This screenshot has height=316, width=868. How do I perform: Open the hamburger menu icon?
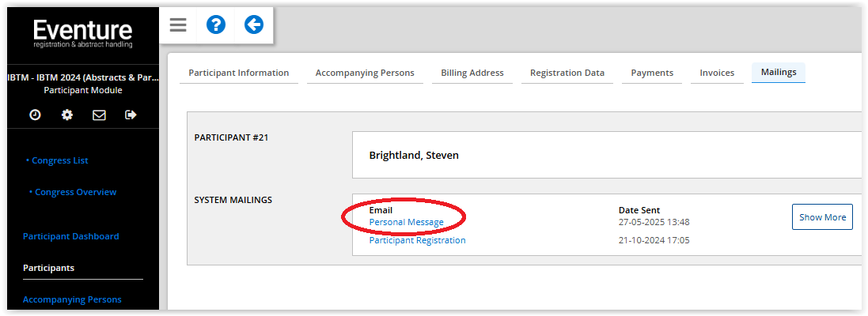point(178,24)
